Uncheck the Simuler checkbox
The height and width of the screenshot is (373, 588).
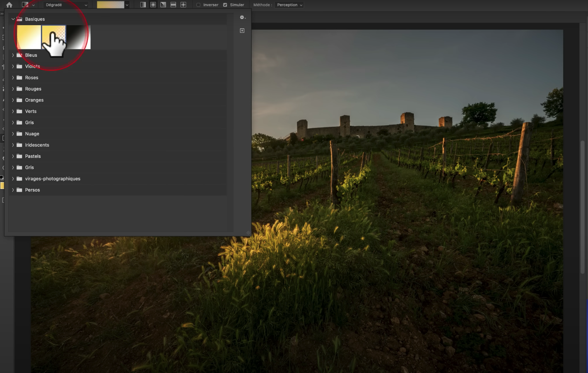(225, 5)
